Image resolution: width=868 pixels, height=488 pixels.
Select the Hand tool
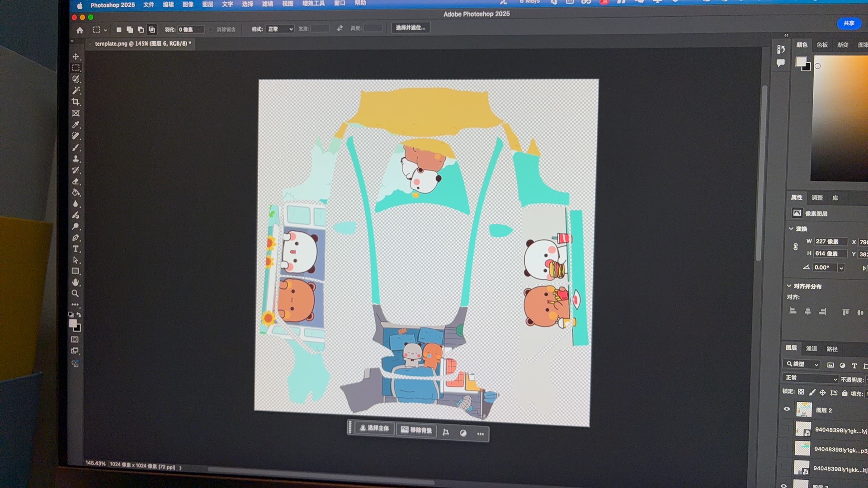click(x=75, y=282)
